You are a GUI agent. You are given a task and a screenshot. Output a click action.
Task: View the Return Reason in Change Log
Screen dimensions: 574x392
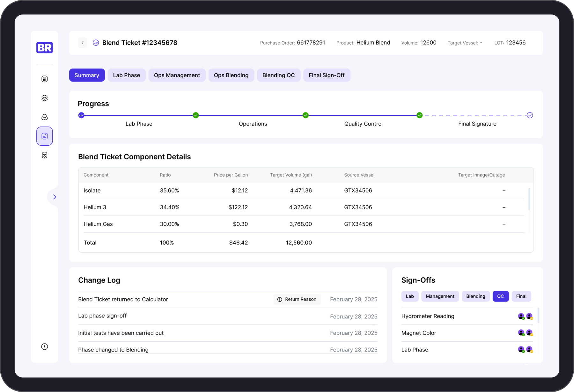point(297,300)
